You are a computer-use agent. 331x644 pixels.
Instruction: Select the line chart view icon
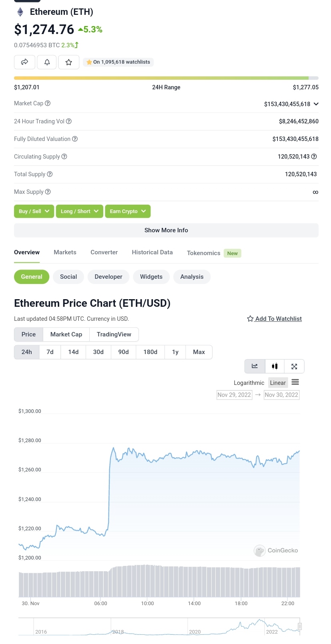(255, 366)
